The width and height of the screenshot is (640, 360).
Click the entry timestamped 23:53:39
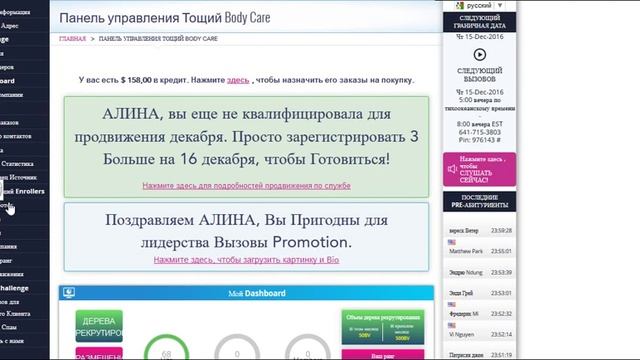coord(480,272)
